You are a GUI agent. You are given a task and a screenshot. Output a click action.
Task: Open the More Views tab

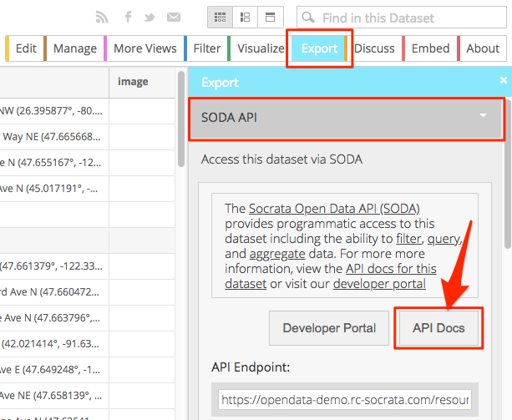pos(144,48)
